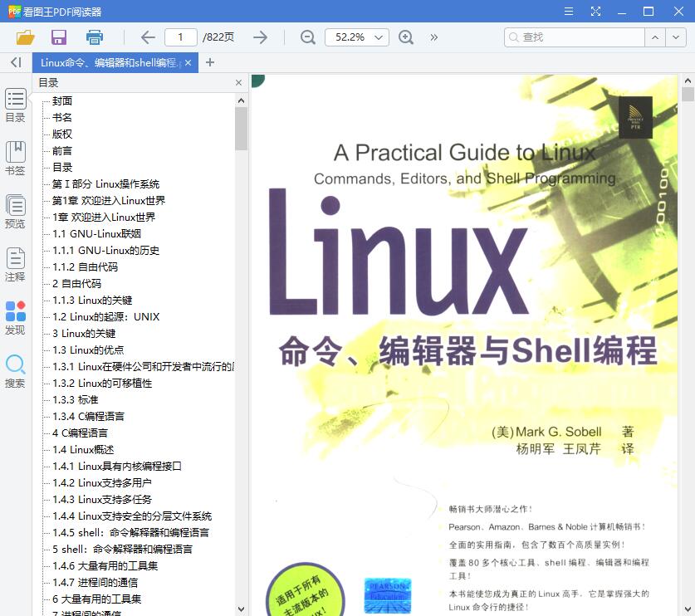Select 1.3.4 C编程语言 outline entry
The width and height of the screenshot is (695, 616).
point(88,417)
